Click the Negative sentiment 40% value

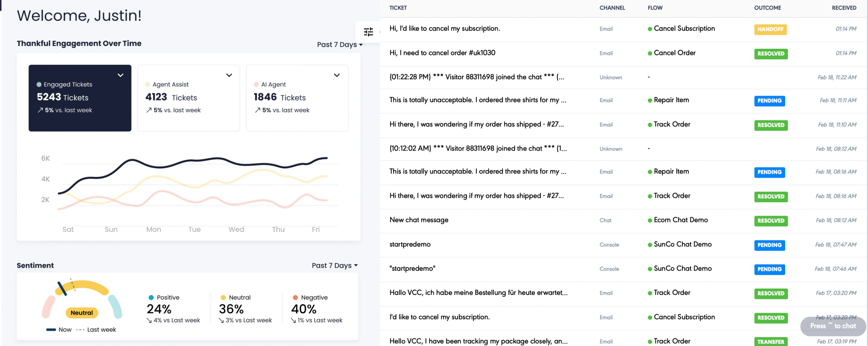pyautogui.click(x=303, y=309)
